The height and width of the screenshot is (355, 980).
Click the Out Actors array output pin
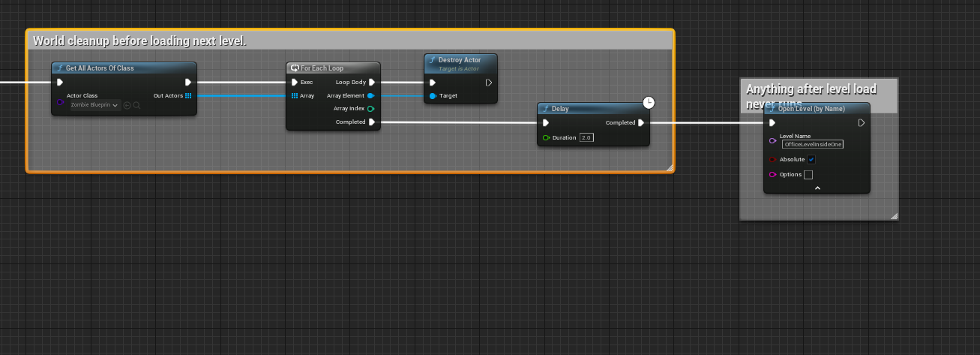pos(188,96)
